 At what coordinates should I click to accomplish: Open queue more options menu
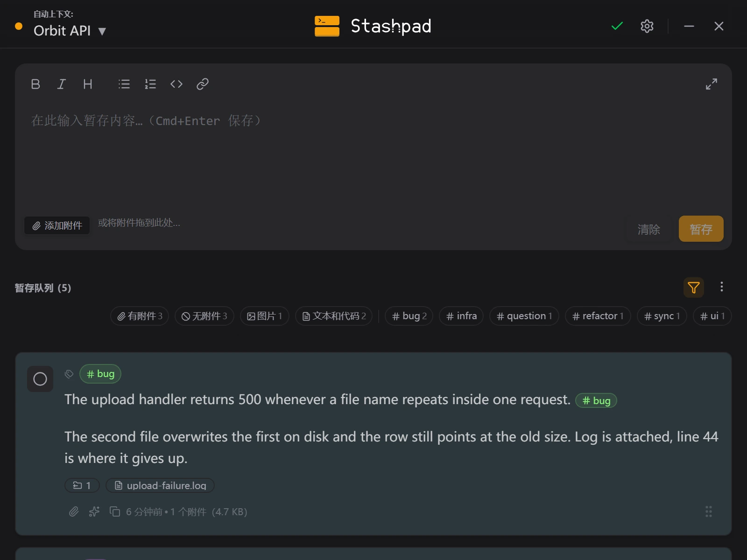(x=722, y=287)
